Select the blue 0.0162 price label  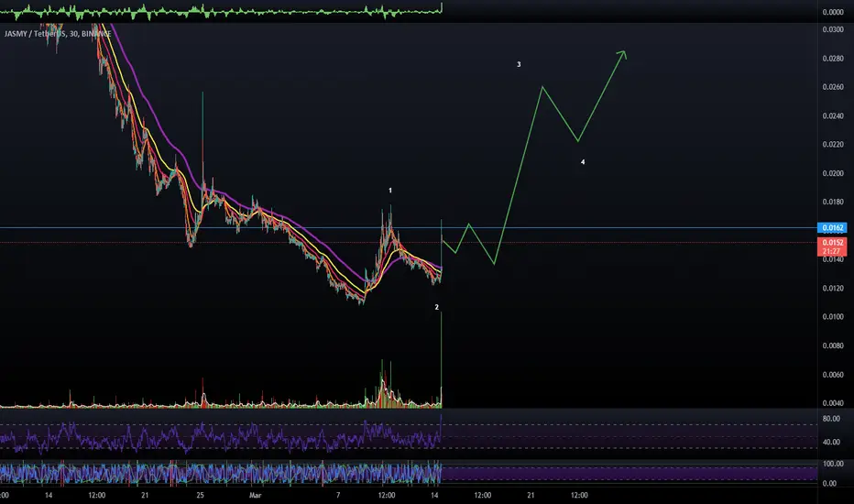pos(832,228)
